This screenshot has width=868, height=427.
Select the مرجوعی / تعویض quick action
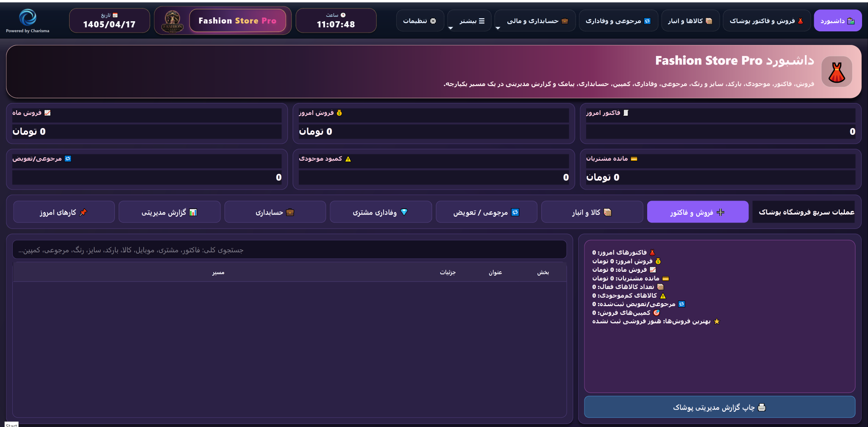pyautogui.click(x=487, y=212)
